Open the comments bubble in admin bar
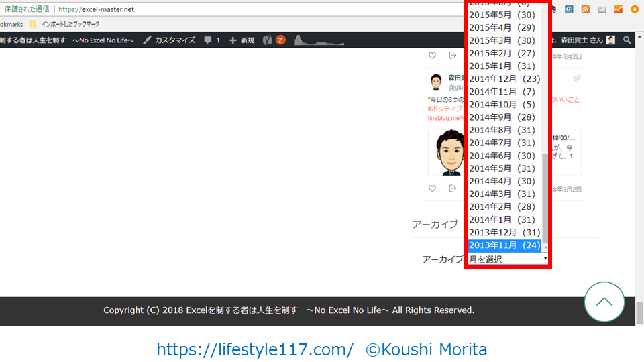Screen dimensions: 644x362 (212, 40)
